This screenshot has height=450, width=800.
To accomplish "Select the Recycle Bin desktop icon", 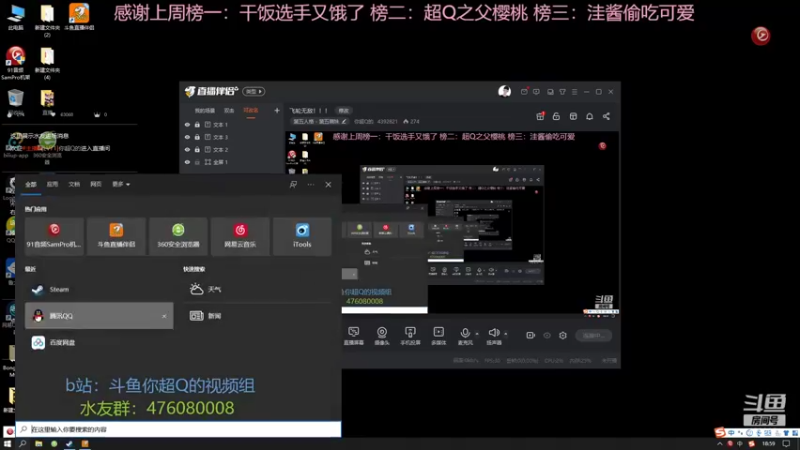I will click(x=16, y=102).
